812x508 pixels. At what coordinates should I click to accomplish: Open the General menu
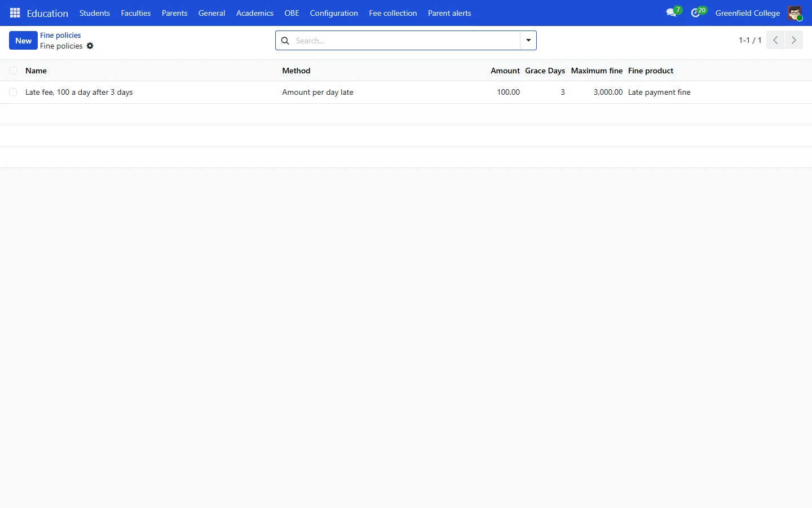(212, 13)
